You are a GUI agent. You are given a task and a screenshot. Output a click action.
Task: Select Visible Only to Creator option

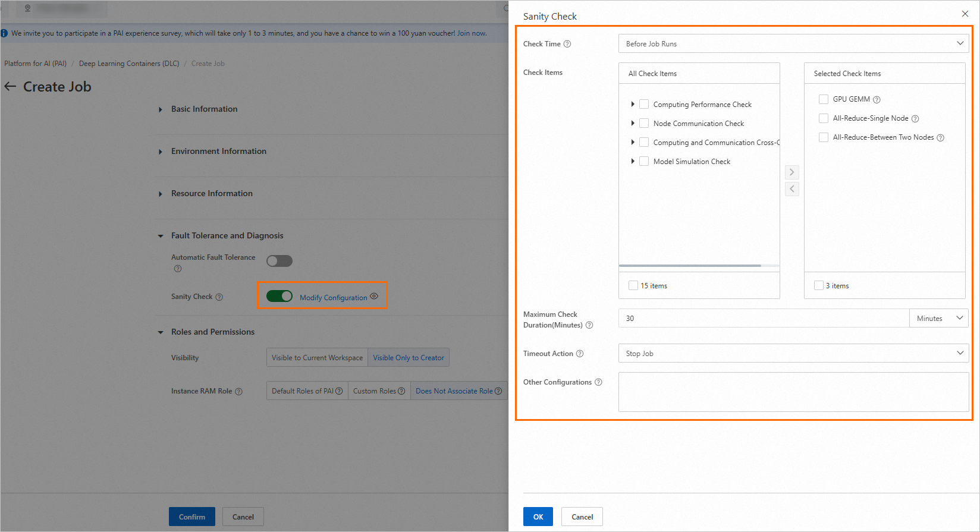pos(409,358)
